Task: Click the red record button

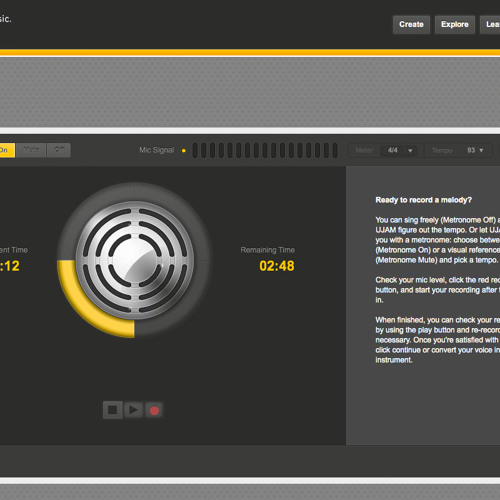Action: (154, 410)
